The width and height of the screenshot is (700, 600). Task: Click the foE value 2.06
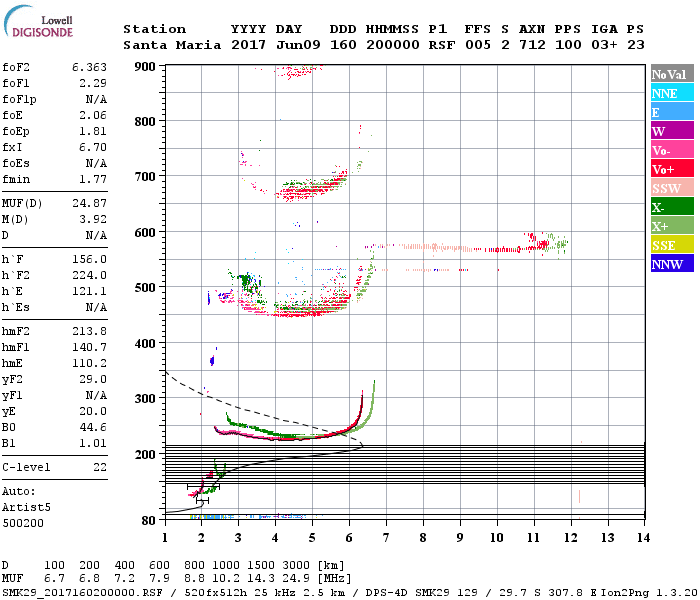click(x=93, y=116)
